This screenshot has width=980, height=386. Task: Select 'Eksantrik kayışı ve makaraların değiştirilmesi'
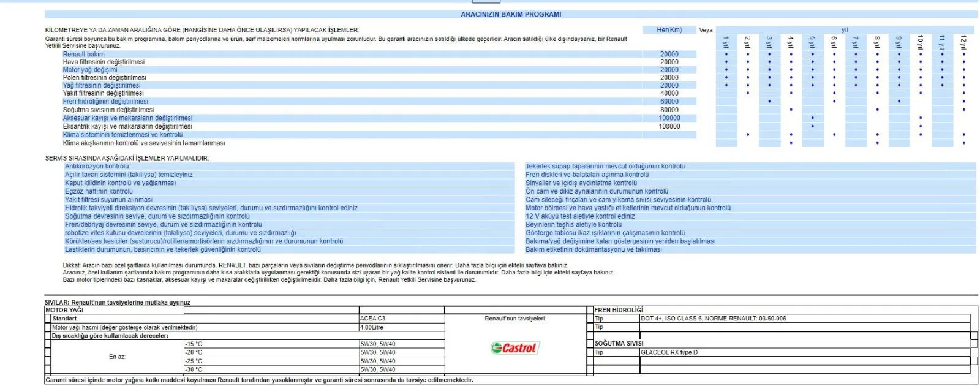click(x=127, y=126)
